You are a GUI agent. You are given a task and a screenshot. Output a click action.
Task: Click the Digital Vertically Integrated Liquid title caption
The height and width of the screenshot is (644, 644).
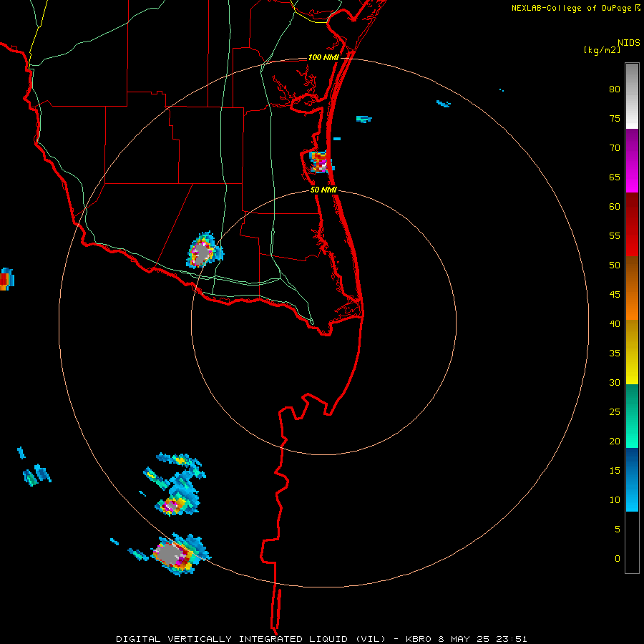pos(321,639)
